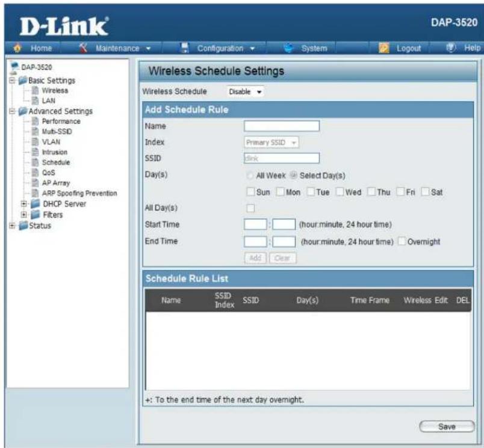Viewport: 484px width, 448px height.
Task: Click the LAN page icon
Action: tap(36, 101)
